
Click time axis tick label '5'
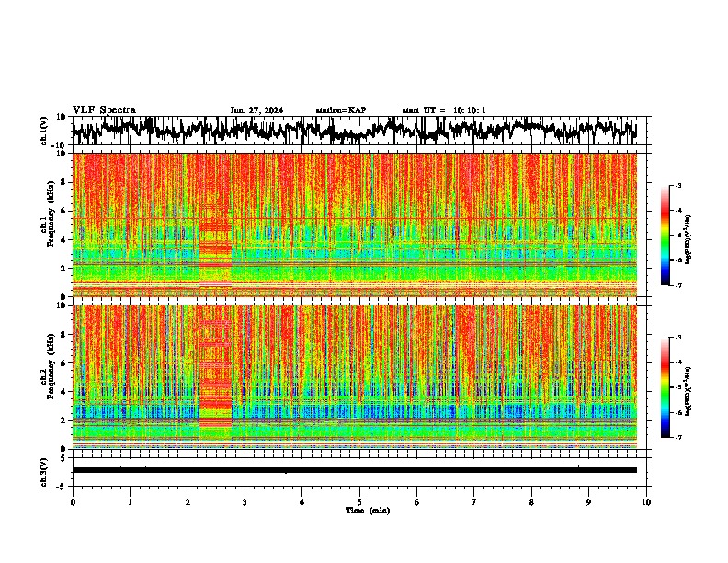(x=359, y=502)
